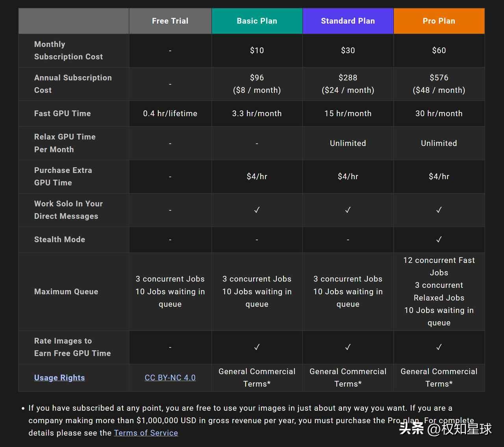
Task: Select the Standard Plan column header
Action: coord(348,21)
